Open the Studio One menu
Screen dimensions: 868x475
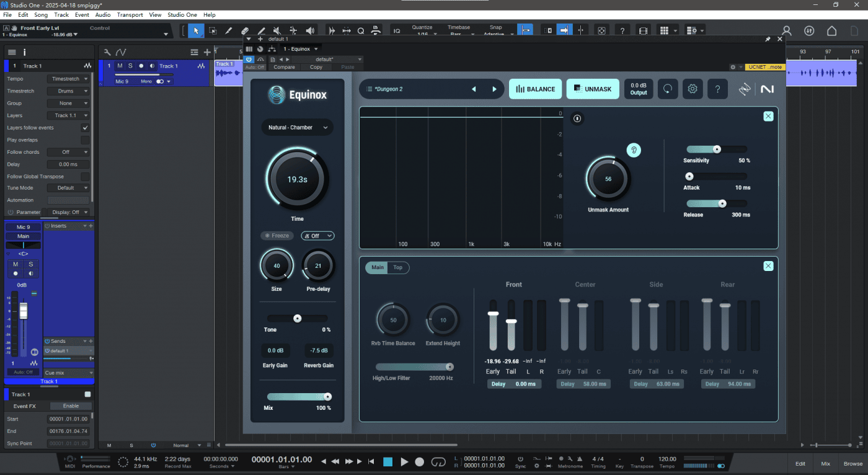coord(183,14)
